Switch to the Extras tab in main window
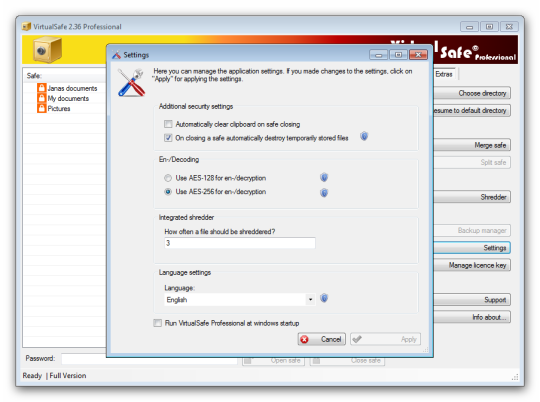 (444, 74)
